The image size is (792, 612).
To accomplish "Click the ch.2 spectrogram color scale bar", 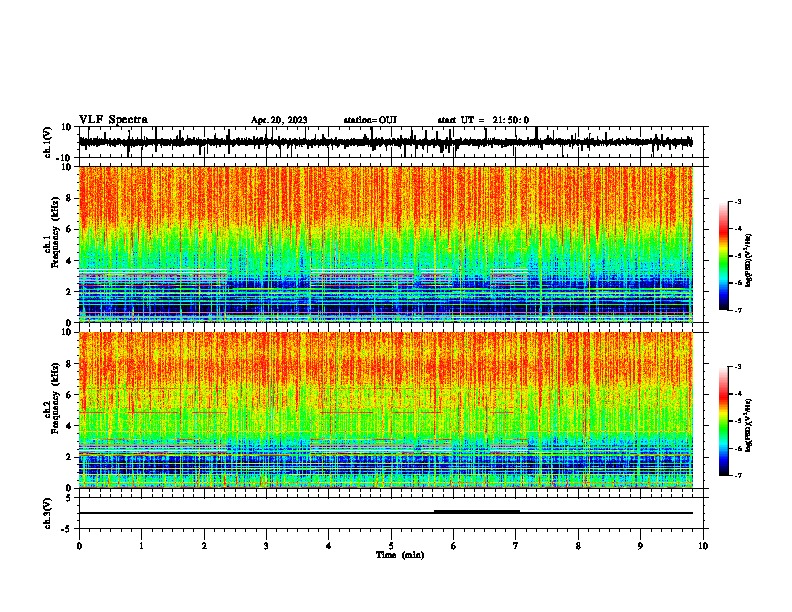I will click(723, 421).
